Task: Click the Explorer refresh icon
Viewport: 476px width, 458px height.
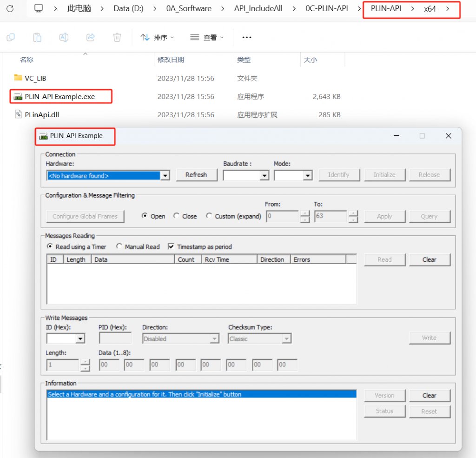Action: [x=10, y=8]
